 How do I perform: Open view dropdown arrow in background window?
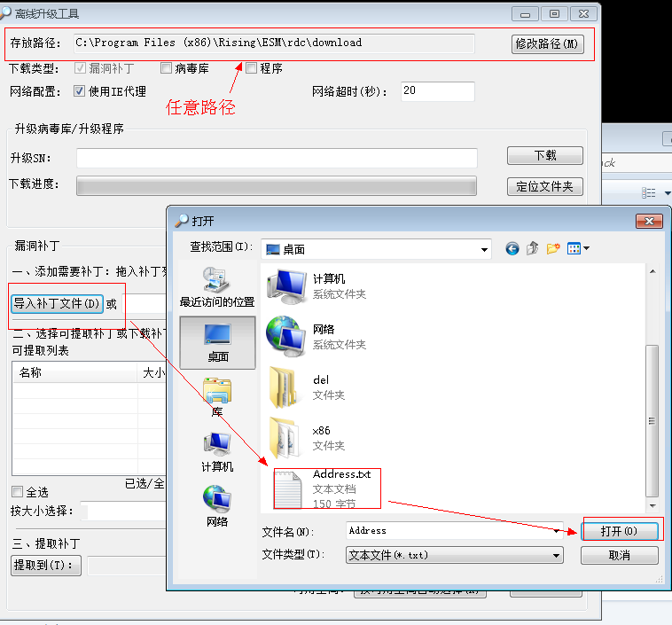point(668,193)
